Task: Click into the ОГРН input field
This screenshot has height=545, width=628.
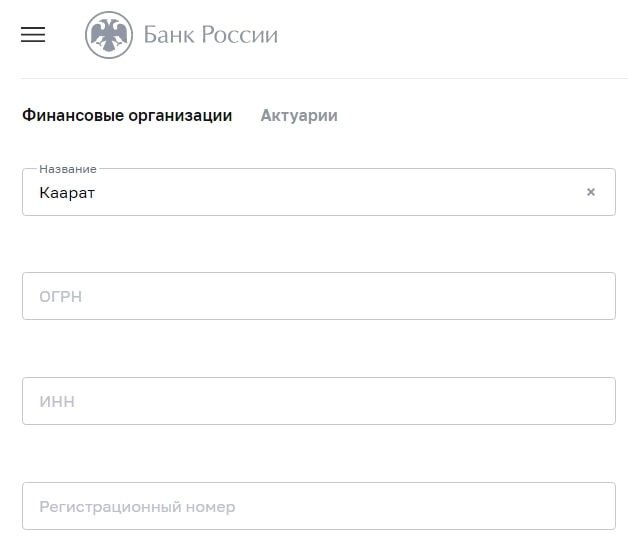Action: [x=319, y=296]
